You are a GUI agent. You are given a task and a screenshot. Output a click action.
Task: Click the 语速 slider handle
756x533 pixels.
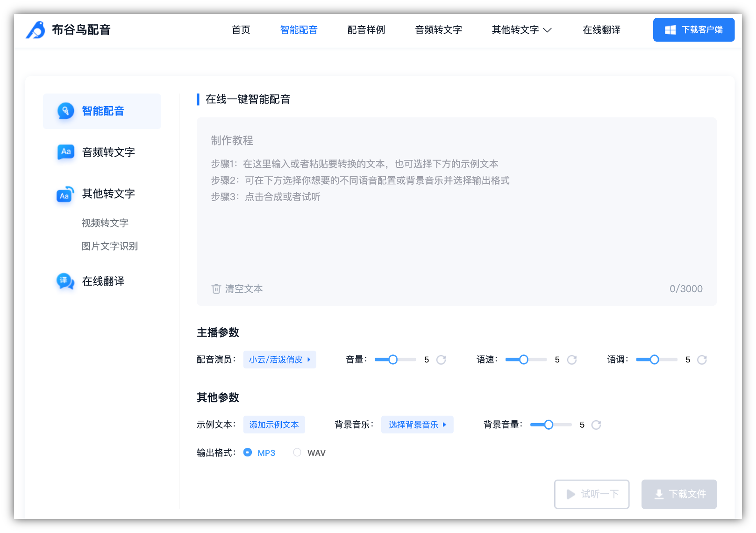coord(524,360)
